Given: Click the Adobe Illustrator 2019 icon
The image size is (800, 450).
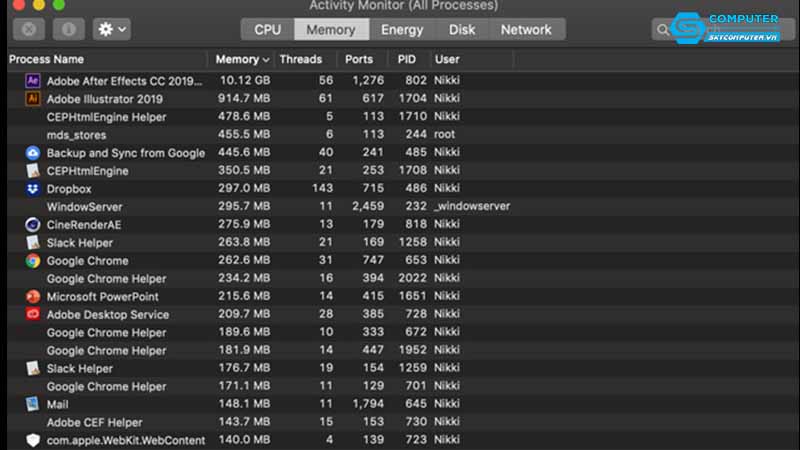Looking at the screenshot, I should click(32, 99).
